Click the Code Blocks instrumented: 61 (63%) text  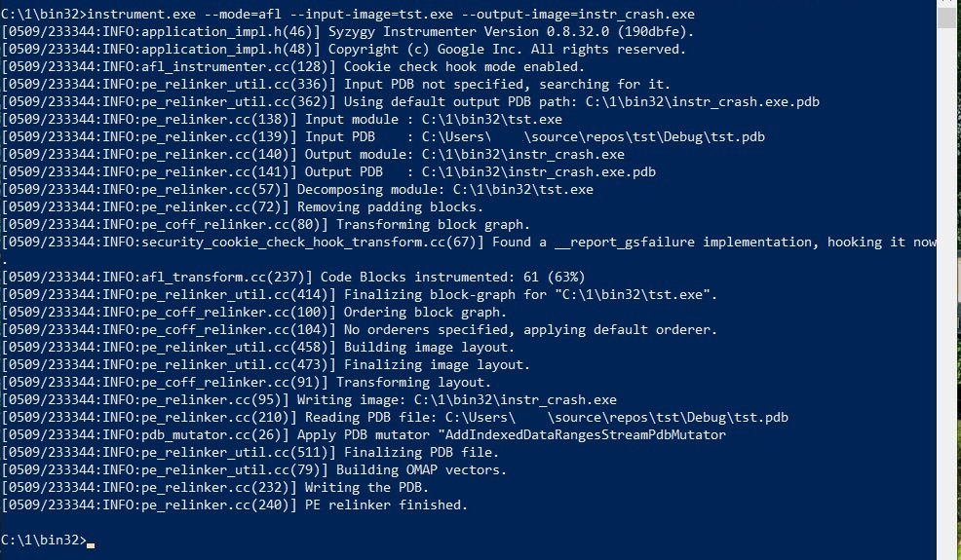[453, 277]
